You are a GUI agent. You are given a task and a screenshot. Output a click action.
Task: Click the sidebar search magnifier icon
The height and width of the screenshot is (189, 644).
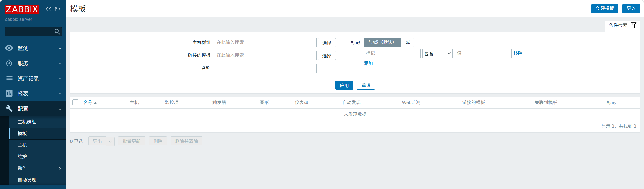click(57, 31)
